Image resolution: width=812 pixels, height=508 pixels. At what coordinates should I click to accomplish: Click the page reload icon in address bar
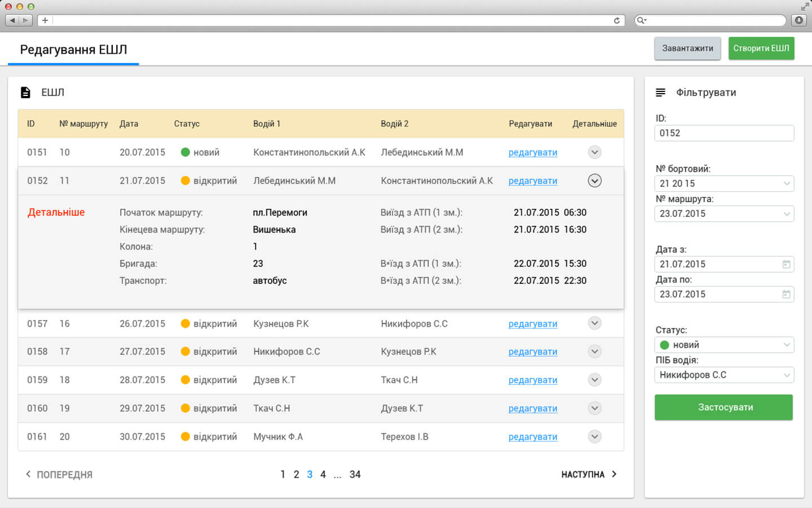[x=617, y=20]
